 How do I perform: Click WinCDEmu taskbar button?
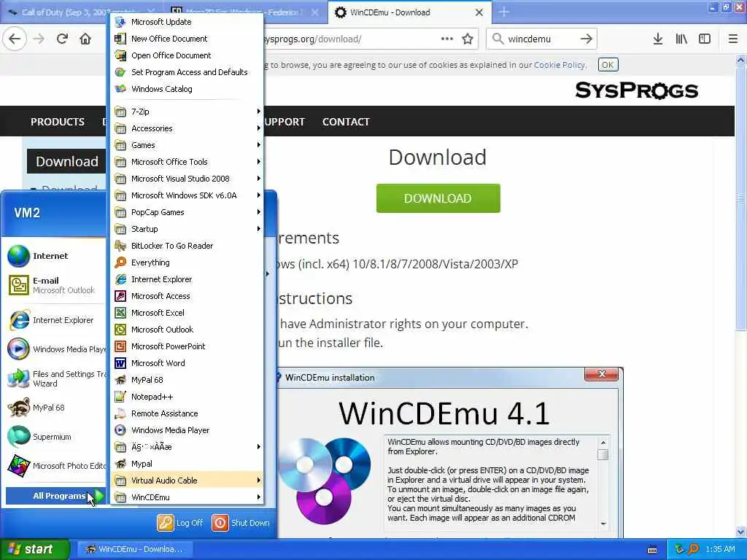click(x=135, y=549)
